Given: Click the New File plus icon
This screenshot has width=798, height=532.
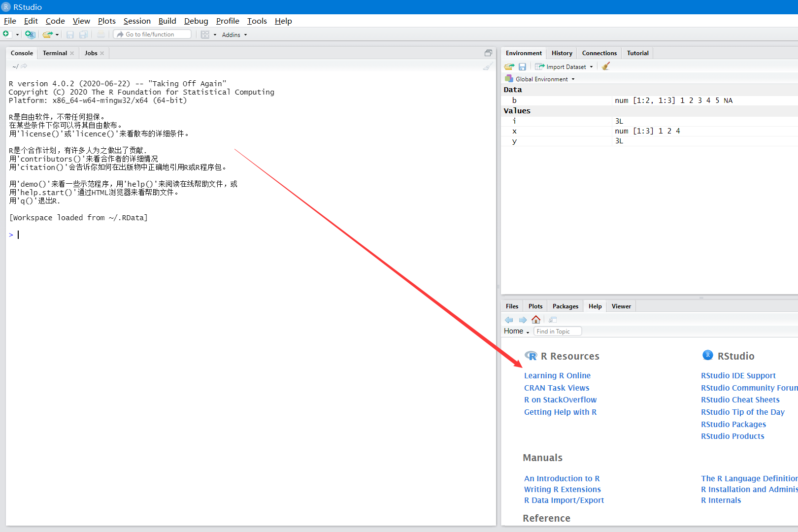Looking at the screenshot, I should (x=6, y=34).
